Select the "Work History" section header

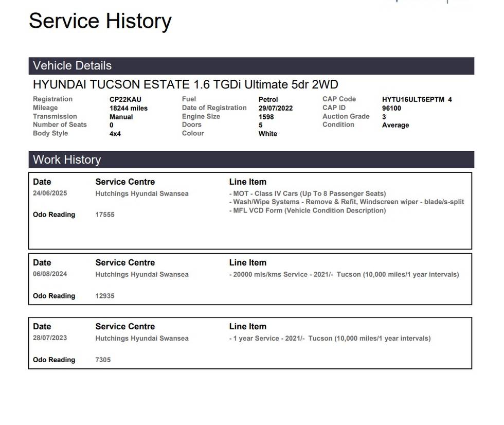[x=251, y=160]
